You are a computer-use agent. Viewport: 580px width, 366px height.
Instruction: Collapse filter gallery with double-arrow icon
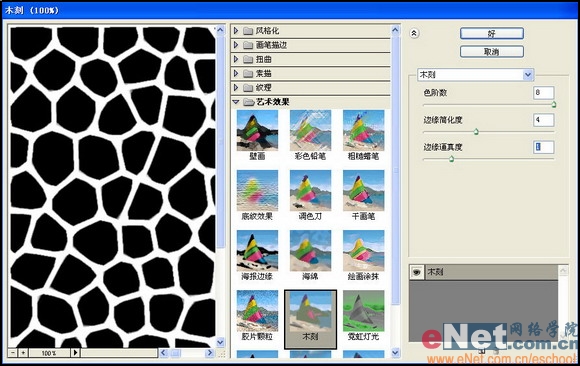pos(414,33)
